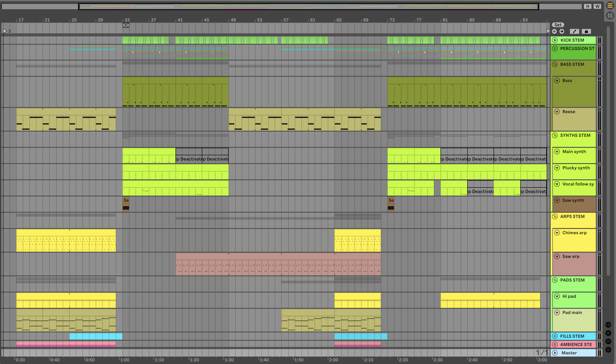Toggle the Mixer (M) section visibility
This screenshot has width=616, height=364.
click(608, 341)
